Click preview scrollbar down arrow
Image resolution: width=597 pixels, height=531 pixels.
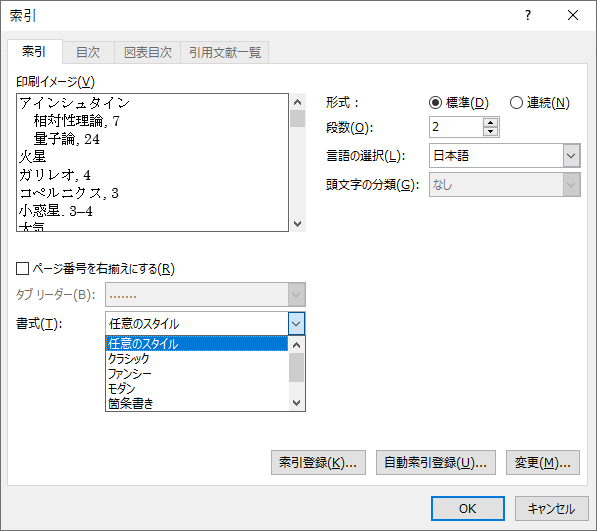(298, 223)
